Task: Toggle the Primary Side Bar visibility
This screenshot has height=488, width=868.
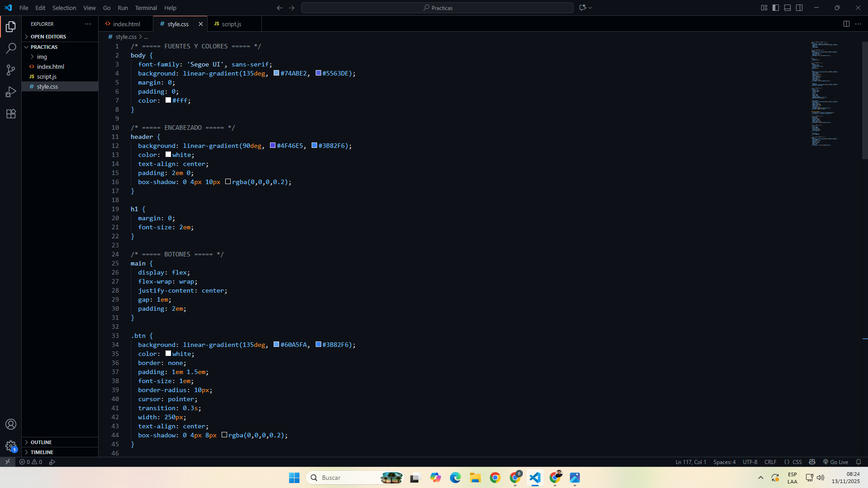Action: tap(776, 8)
